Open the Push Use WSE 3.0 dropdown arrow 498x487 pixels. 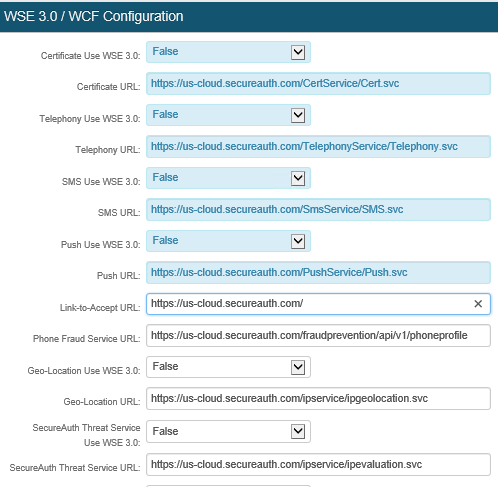coord(298,241)
